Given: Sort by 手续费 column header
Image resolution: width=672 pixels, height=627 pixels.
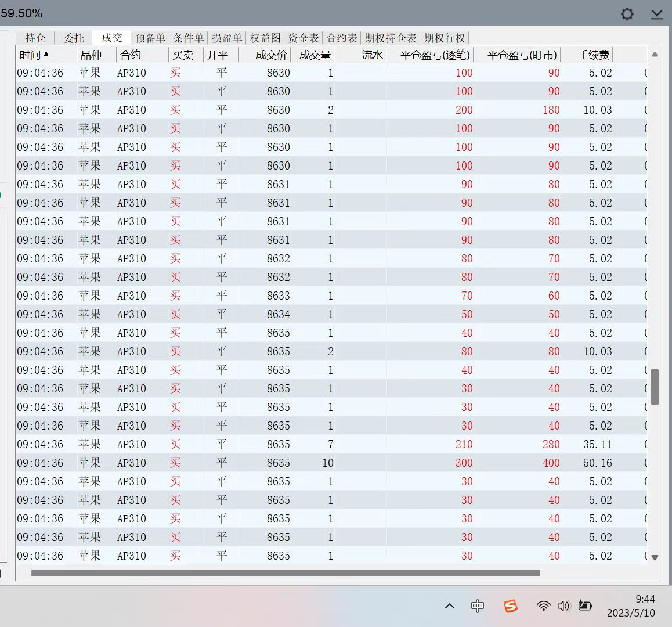Looking at the screenshot, I should pos(587,55).
